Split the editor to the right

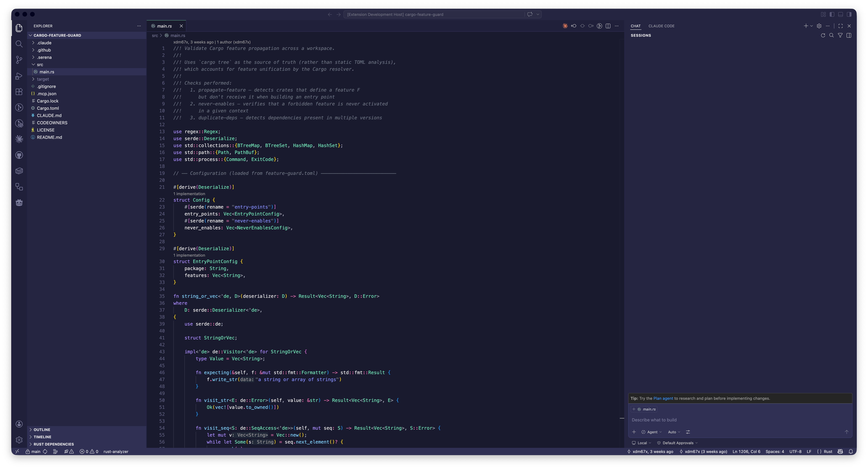[x=608, y=26]
